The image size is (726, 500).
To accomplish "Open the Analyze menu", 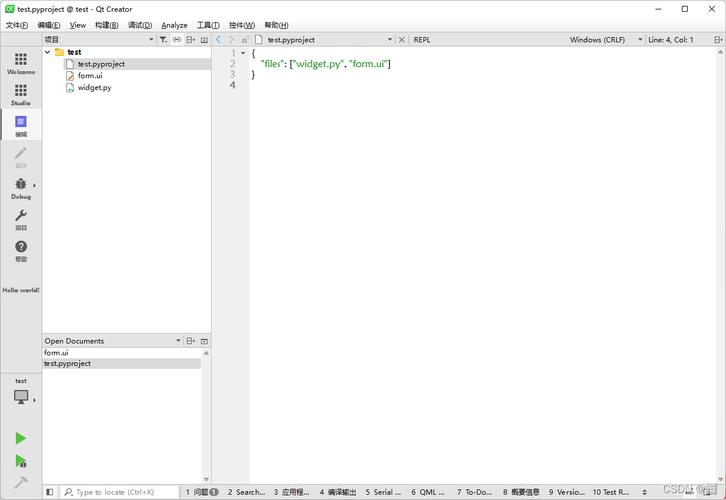I will pos(174,25).
